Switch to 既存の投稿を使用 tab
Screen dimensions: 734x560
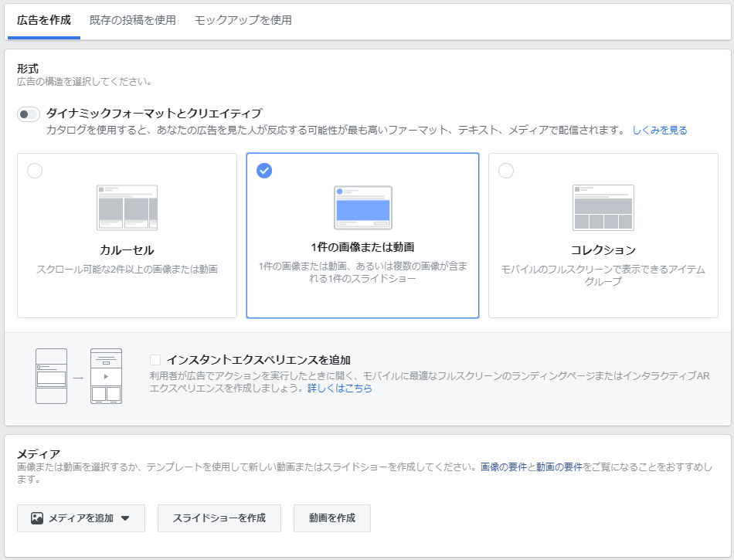tap(132, 20)
